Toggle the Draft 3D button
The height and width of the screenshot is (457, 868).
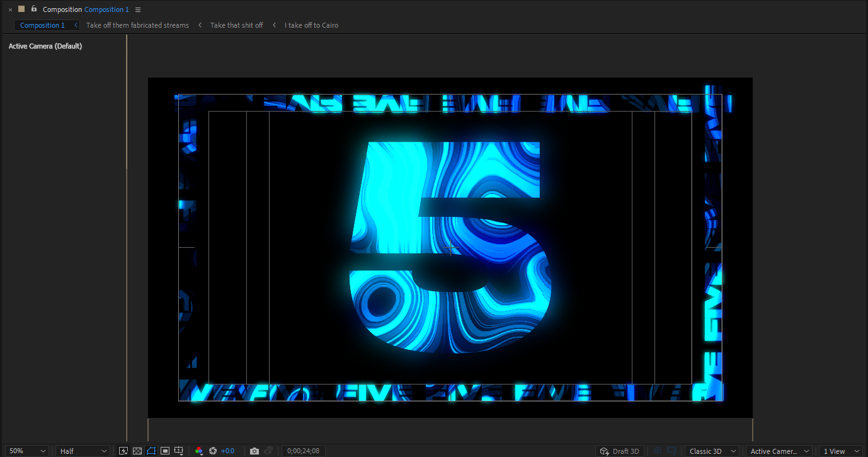tap(620, 451)
